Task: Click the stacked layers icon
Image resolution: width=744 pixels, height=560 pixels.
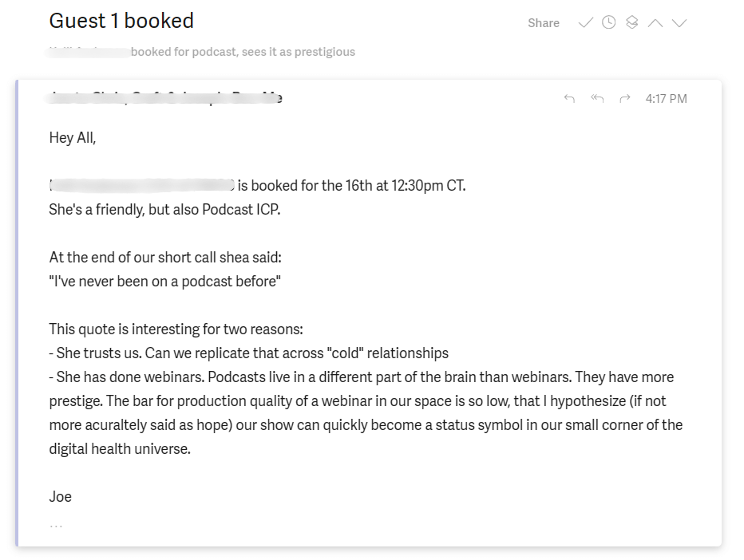Action: click(631, 22)
